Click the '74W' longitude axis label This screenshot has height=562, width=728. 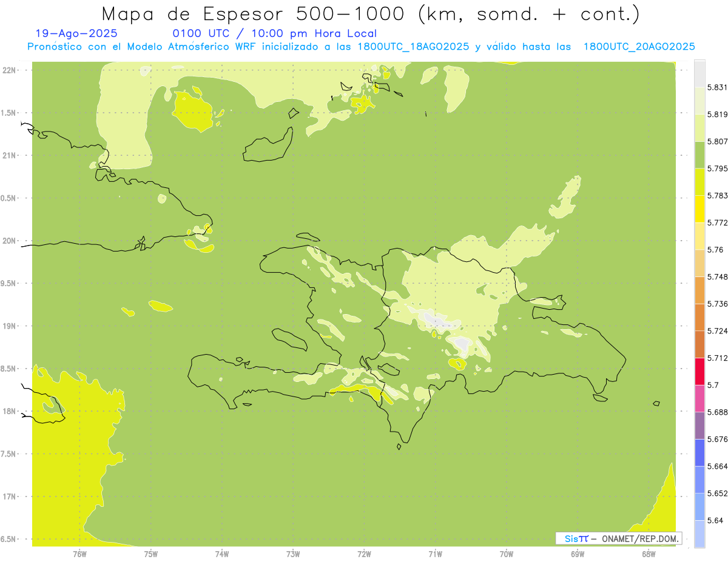pyautogui.click(x=221, y=554)
